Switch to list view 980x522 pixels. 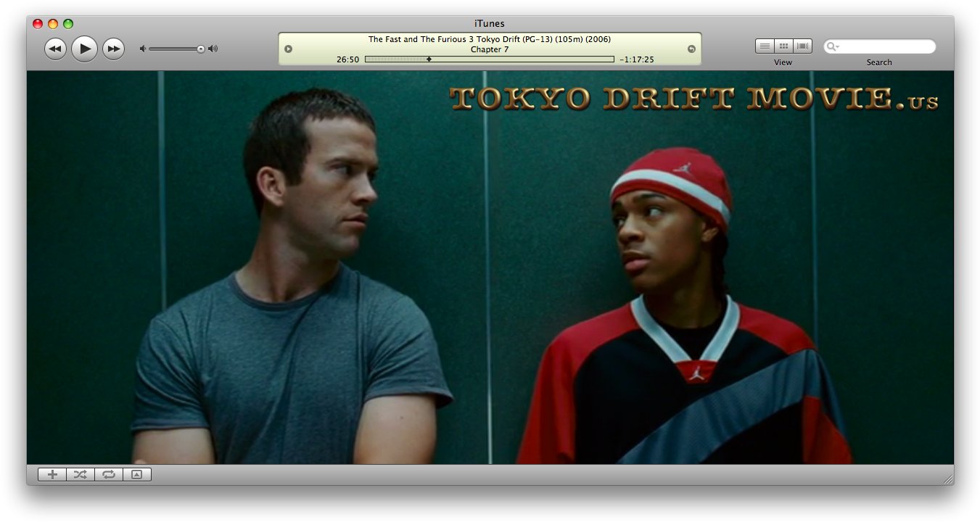(x=765, y=46)
